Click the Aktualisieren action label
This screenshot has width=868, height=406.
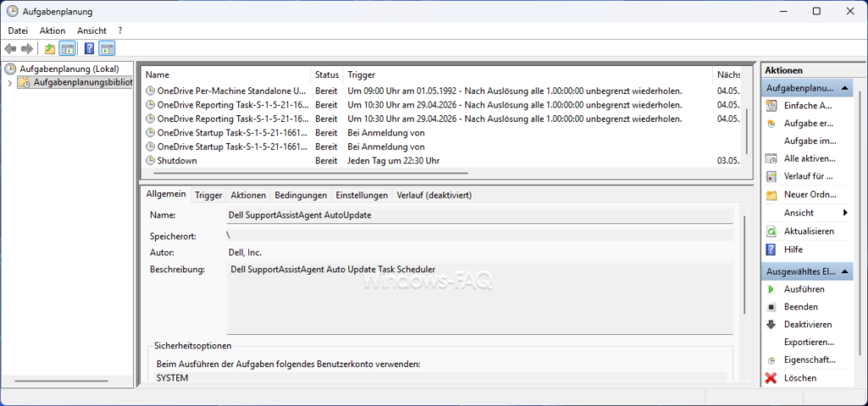pos(809,231)
